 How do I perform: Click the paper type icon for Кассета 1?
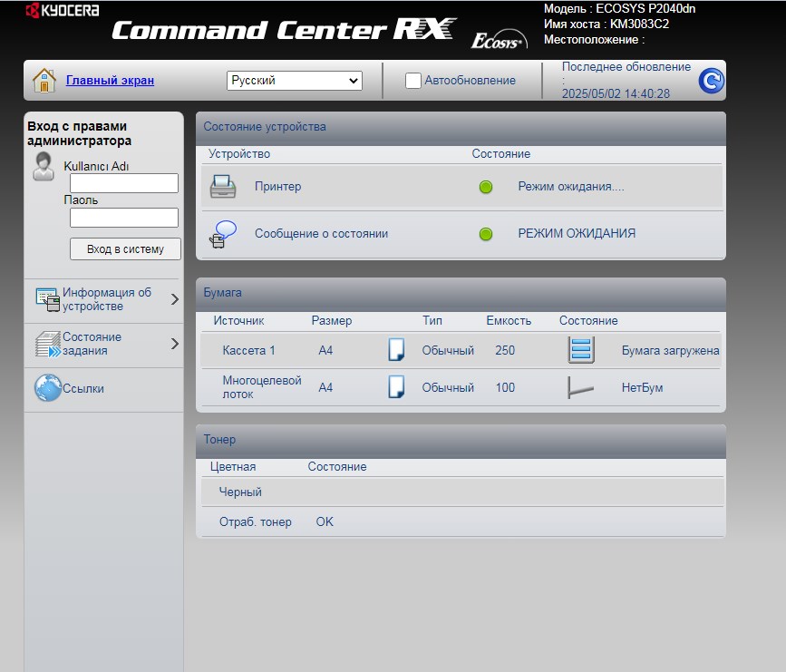click(396, 349)
